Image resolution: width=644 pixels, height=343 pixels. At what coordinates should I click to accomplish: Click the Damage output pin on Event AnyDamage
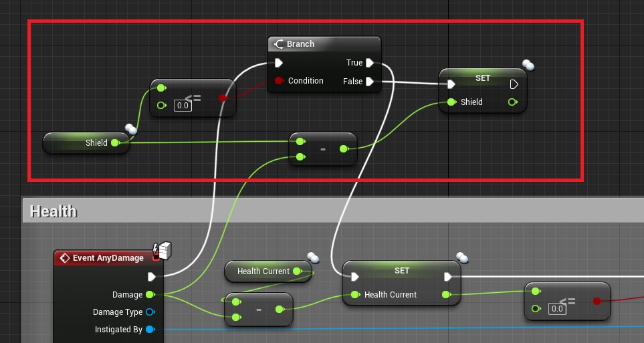point(150,294)
